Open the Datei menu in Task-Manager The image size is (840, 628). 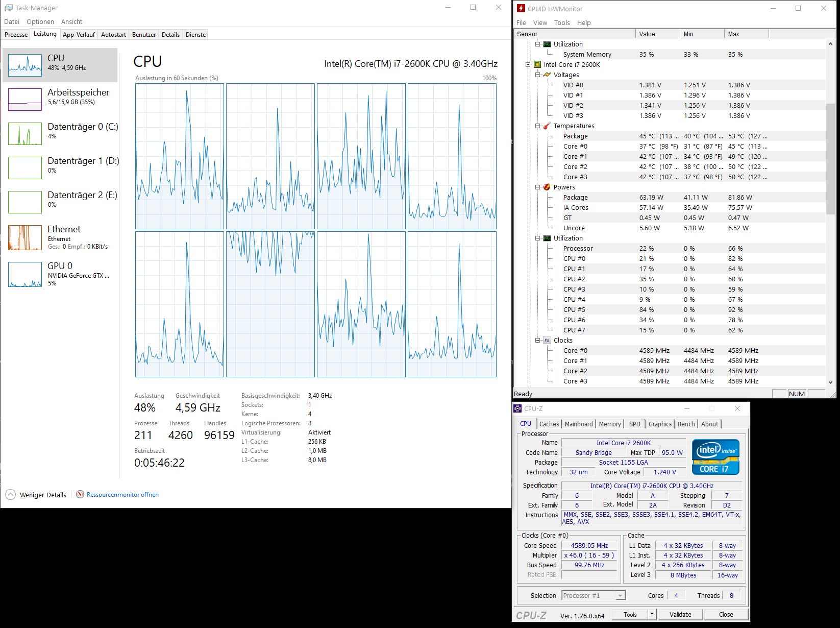(12, 21)
